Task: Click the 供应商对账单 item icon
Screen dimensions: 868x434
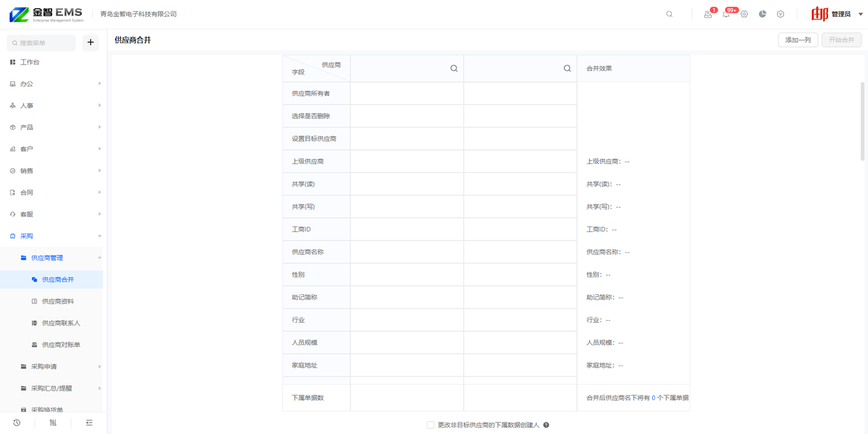Action: click(x=35, y=344)
